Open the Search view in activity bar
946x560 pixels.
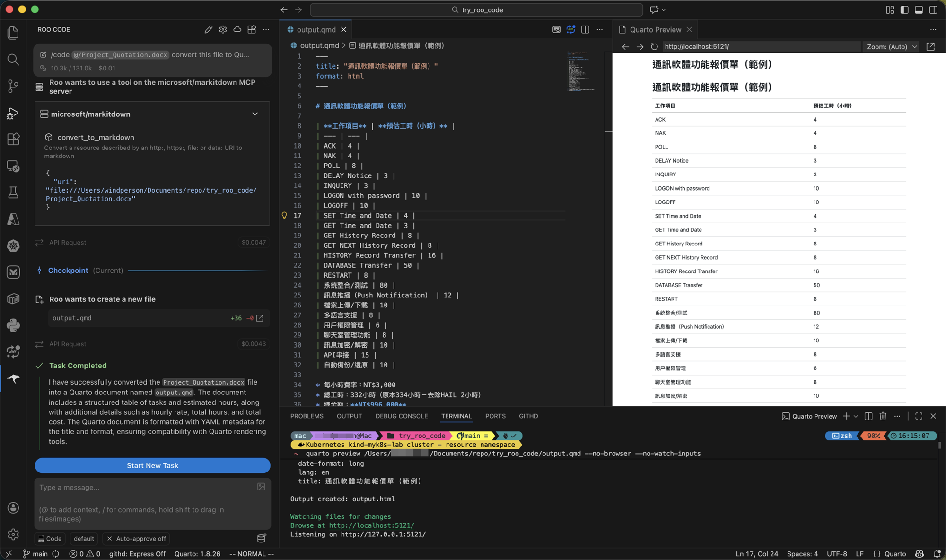click(13, 60)
